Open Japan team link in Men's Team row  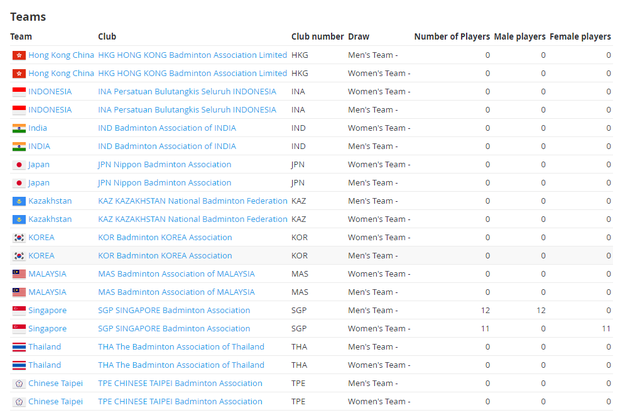coord(39,183)
